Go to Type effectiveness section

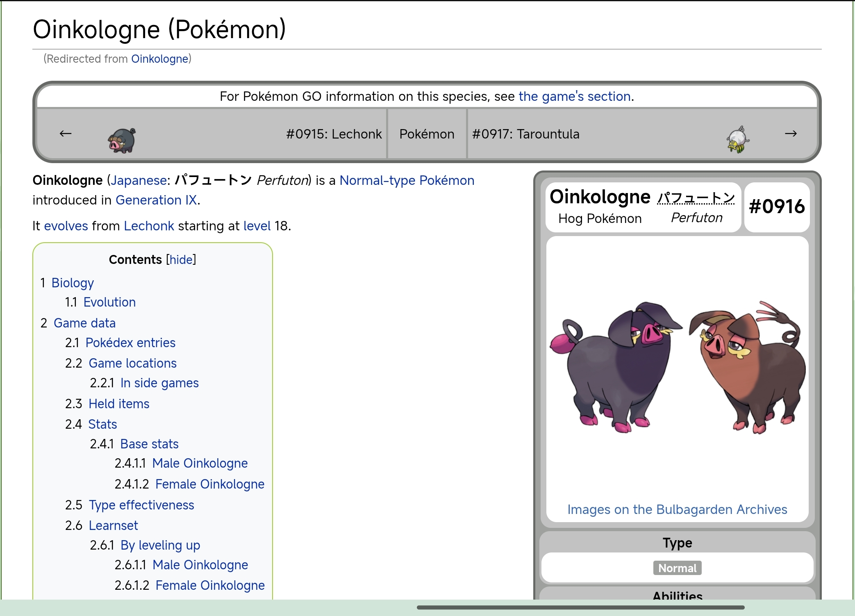pos(141,505)
